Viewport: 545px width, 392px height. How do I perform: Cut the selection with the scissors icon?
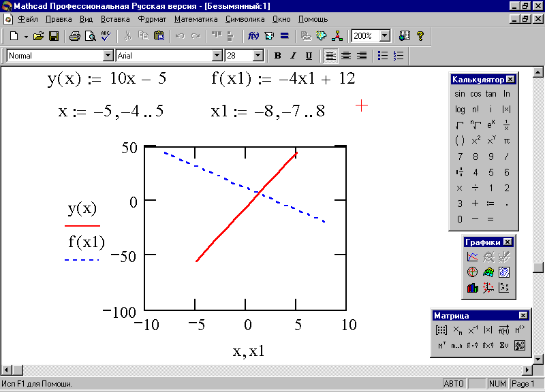128,36
